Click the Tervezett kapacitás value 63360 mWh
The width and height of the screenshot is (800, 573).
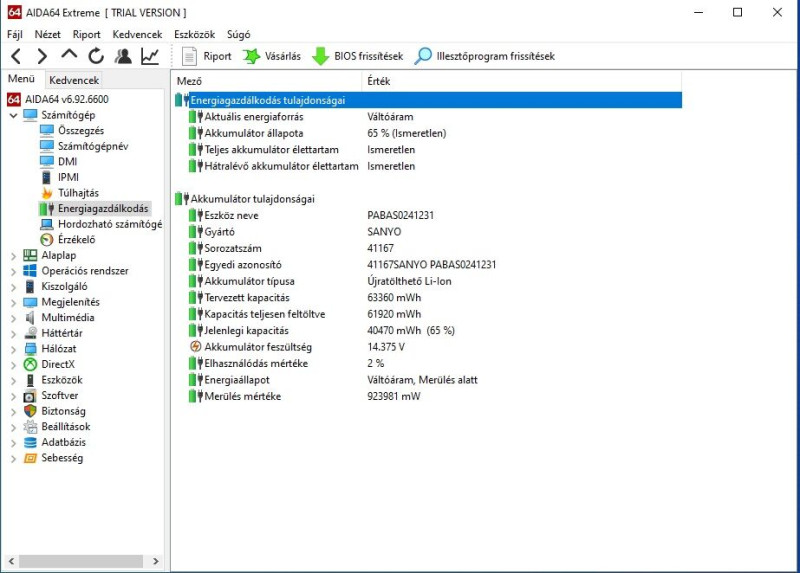click(394, 297)
